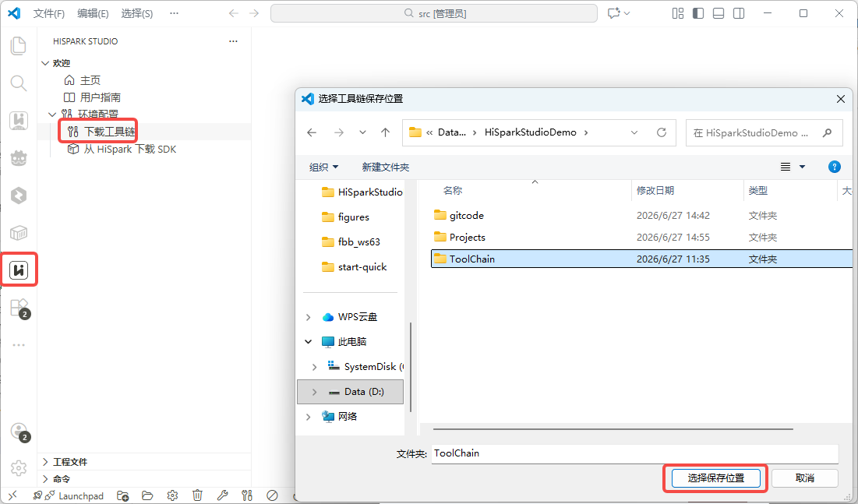Screen dimensions: 858x504
Task: Open the 文件(F) menu
Action: pyautogui.click(x=48, y=13)
